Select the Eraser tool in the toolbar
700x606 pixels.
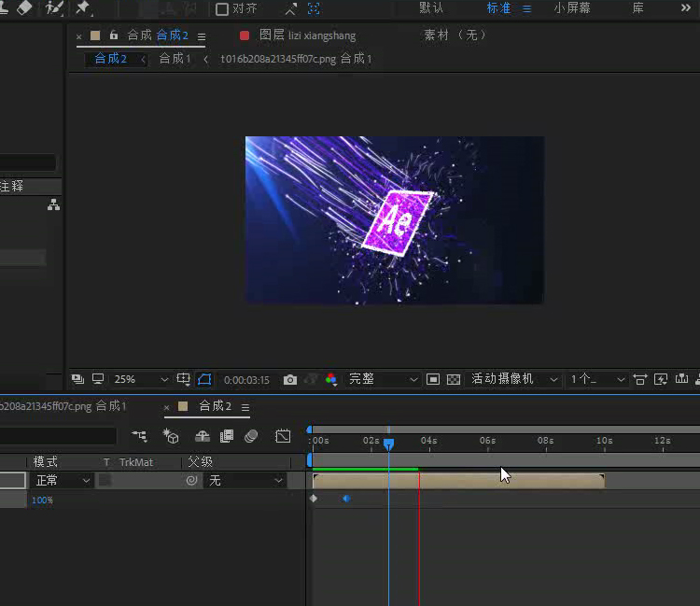coord(25,7)
